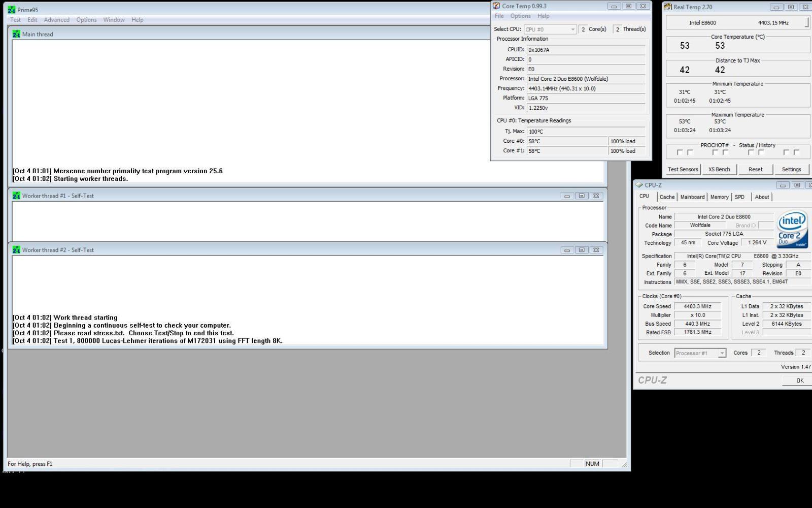Tick the second-from-left PROCHOT# checkbox
The width and height of the screenshot is (812, 508).
tap(690, 152)
